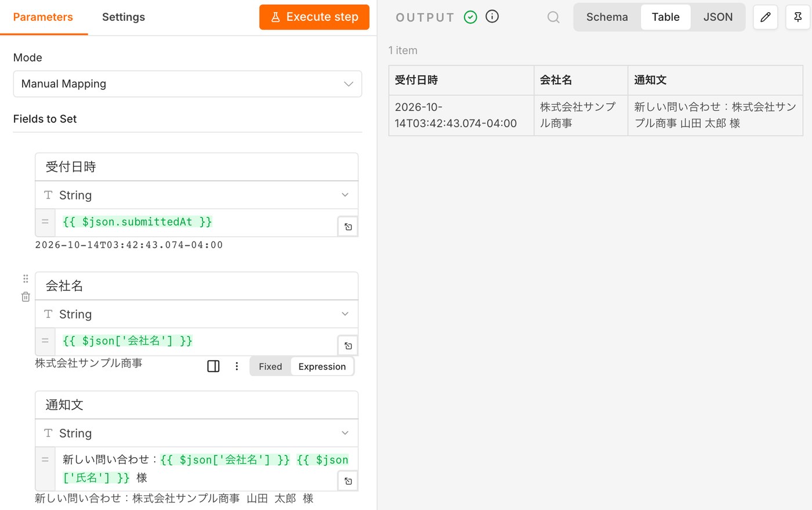Click the edit output pencil icon

pyautogui.click(x=765, y=17)
